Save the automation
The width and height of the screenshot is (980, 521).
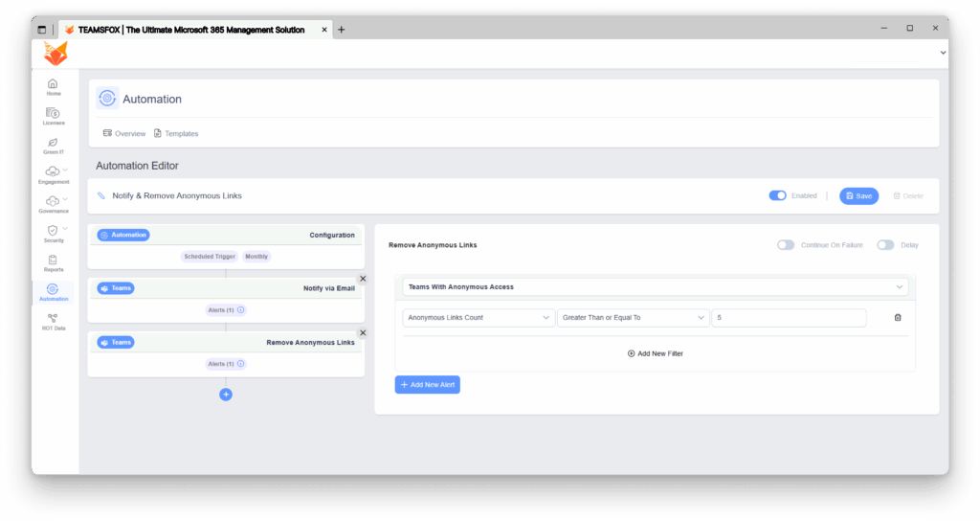pos(858,195)
